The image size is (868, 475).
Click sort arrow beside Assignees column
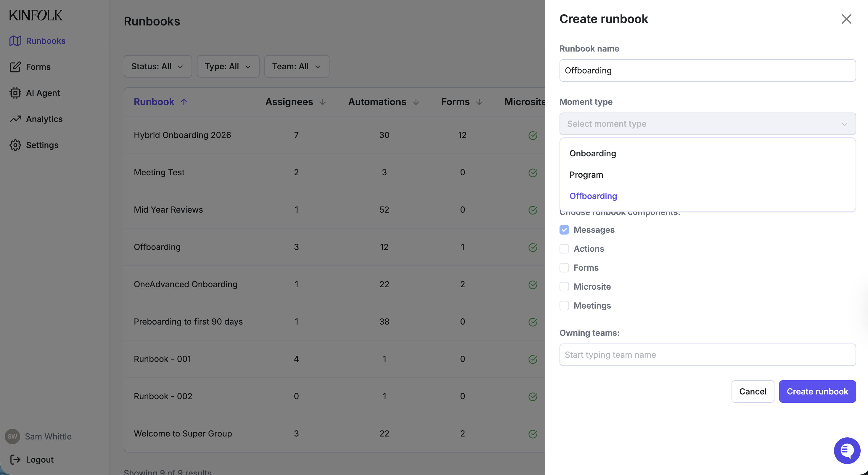tap(323, 102)
